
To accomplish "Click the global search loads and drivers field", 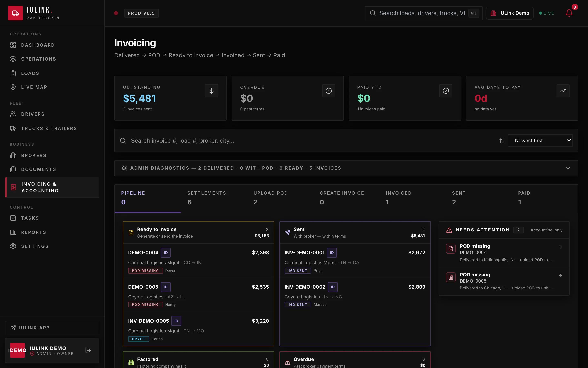I will coord(423,13).
